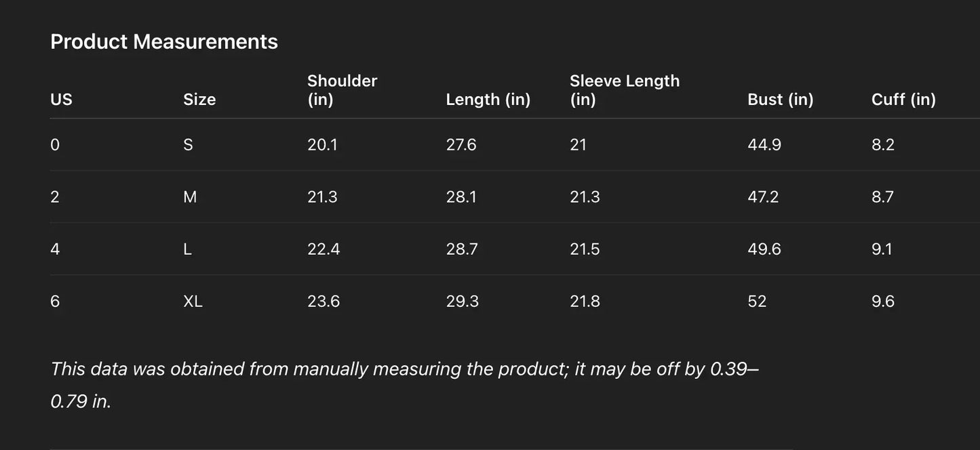Click the Product Measurements heading
This screenshot has width=980, height=450.
pyautogui.click(x=164, y=42)
